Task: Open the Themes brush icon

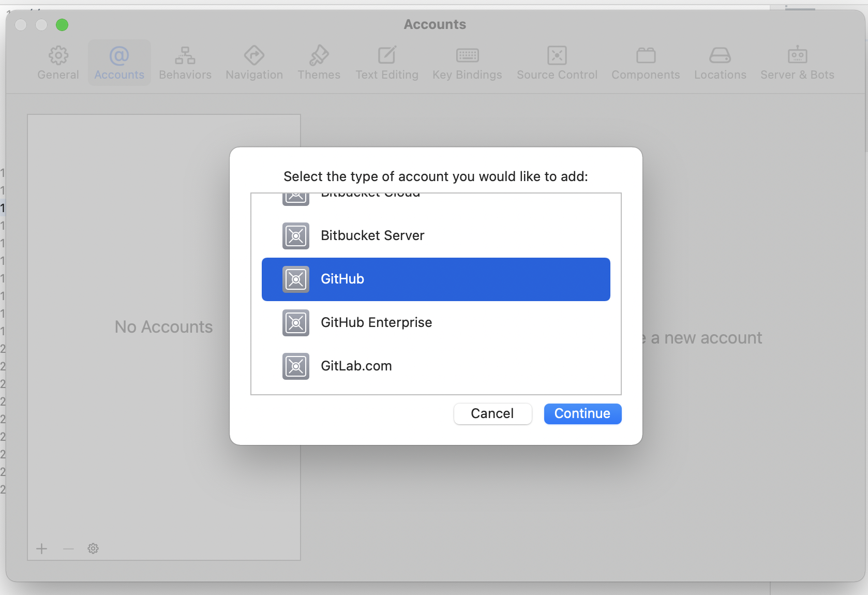Action: click(x=319, y=55)
